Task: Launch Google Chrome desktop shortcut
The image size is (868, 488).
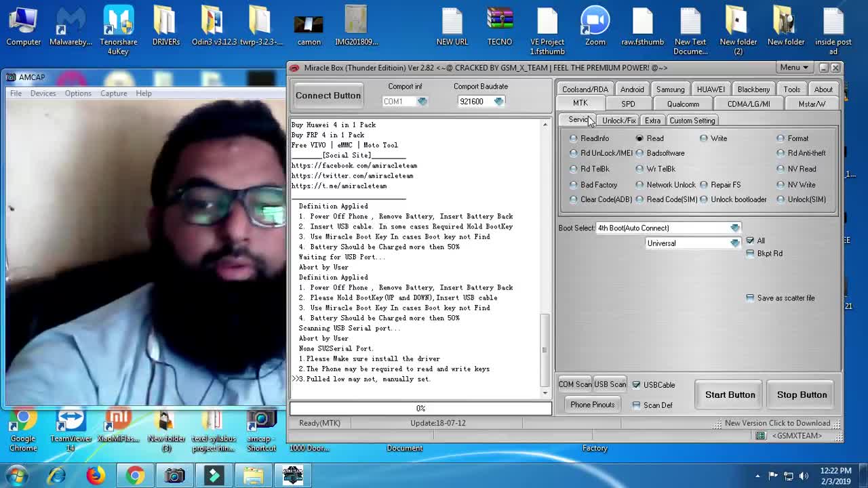Action: coord(23,431)
